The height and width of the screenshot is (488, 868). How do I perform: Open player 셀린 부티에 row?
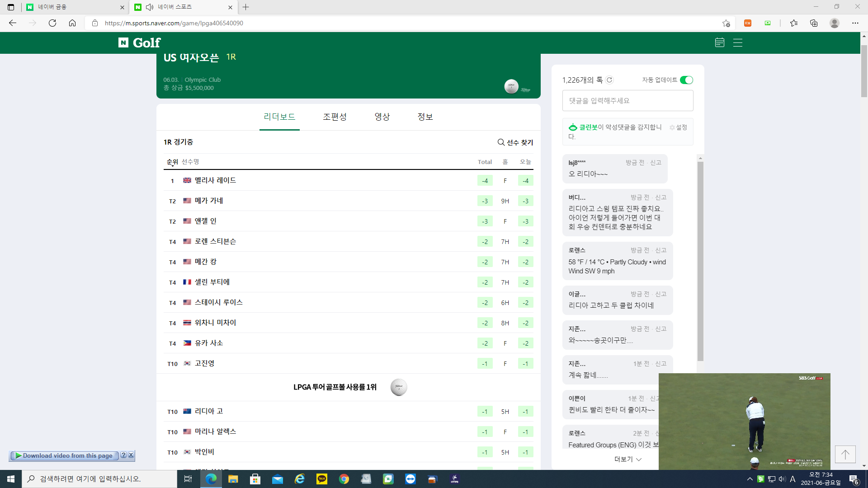point(348,282)
